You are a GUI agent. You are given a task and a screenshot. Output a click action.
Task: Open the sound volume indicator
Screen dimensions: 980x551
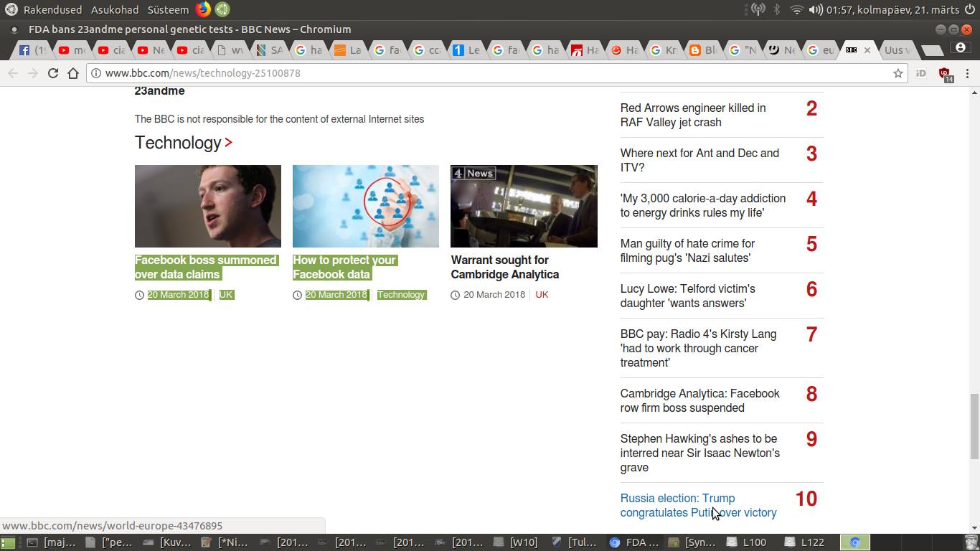point(816,9)
